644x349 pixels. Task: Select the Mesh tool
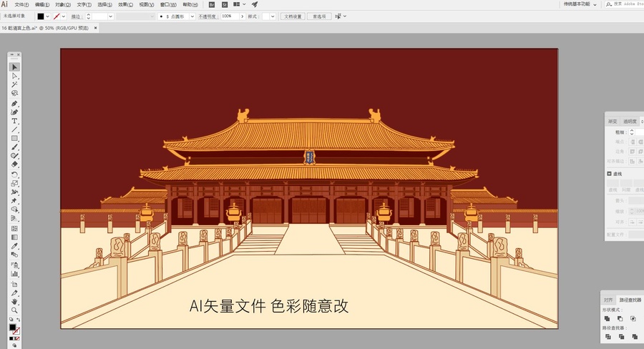point(14,228)
